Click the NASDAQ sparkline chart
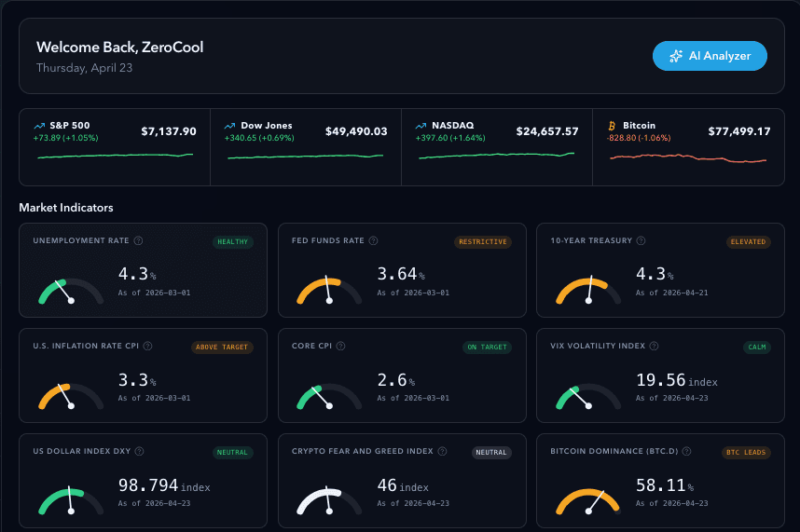Viewport: 800px width, 532px height. (496, 156)
